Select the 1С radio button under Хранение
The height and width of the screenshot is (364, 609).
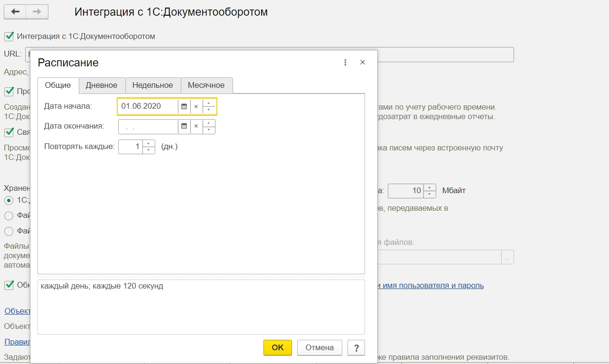(9, 200)
